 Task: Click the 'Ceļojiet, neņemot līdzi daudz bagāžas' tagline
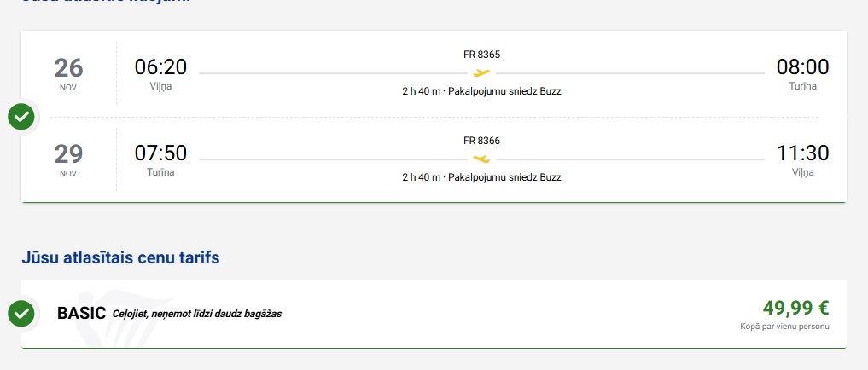click(x=197, y=314)
